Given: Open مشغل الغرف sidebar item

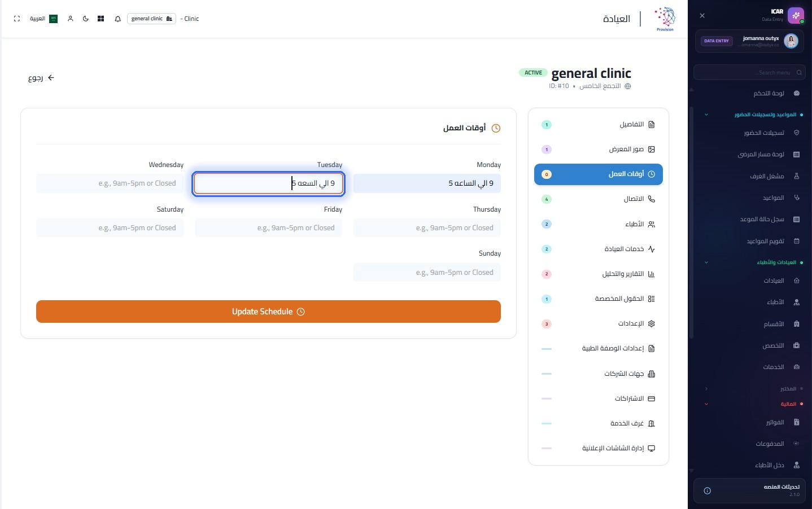Looking at the screenshot, I should 775,176.
